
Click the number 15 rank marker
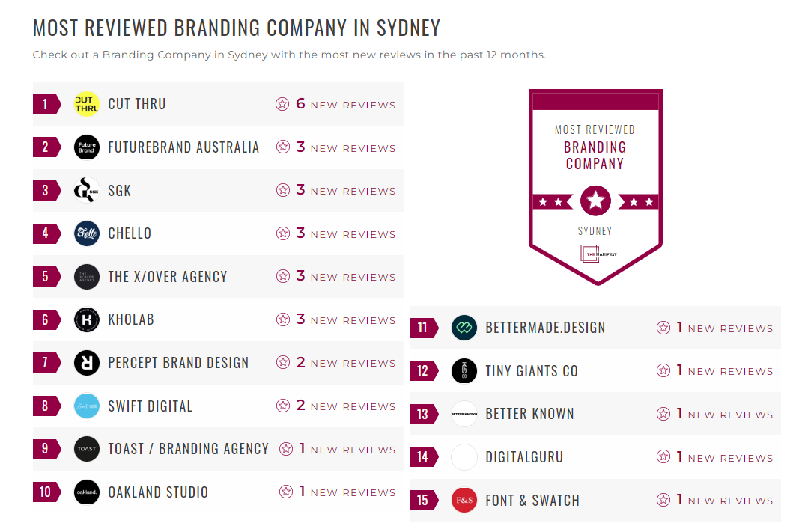tap(424, 500)
